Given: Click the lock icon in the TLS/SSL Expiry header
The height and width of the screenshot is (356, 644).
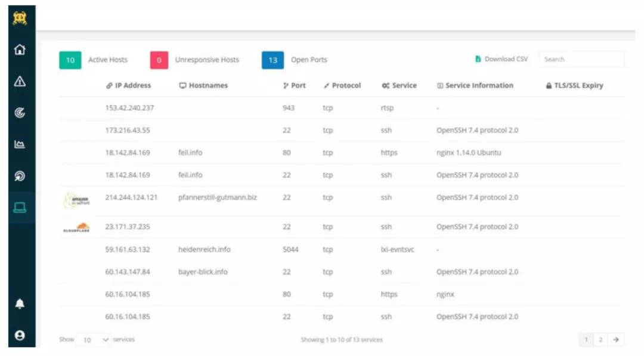Looking at the screenshot, I should 549,85.
